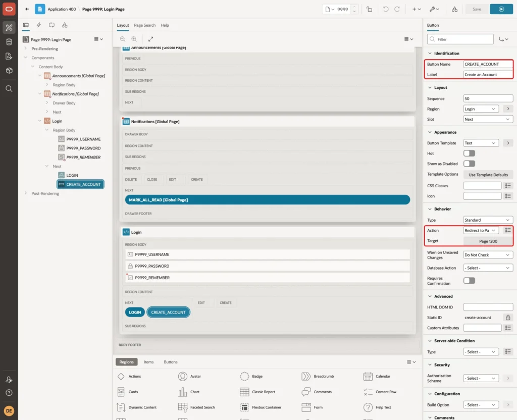Select P9999_USERNAME in the rendering tree

pyautogui.click(x=83, y=139)
